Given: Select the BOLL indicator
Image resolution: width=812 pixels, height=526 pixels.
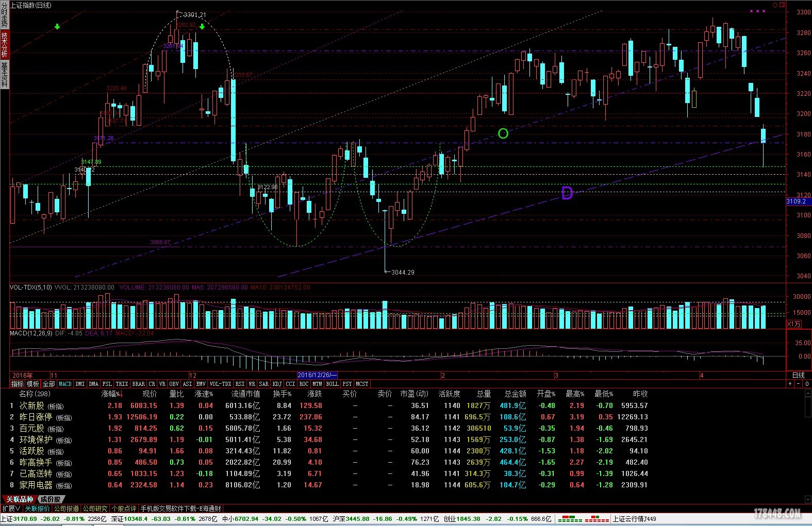Looking at the screenshot, I should click(333, 384).
